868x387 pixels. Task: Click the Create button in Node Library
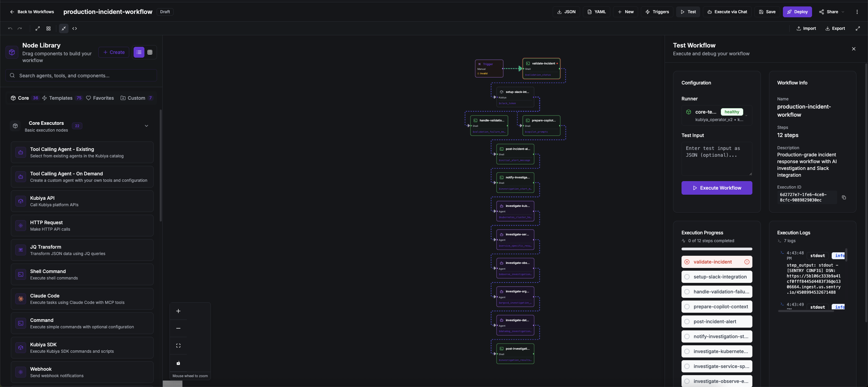click(114, 52)
